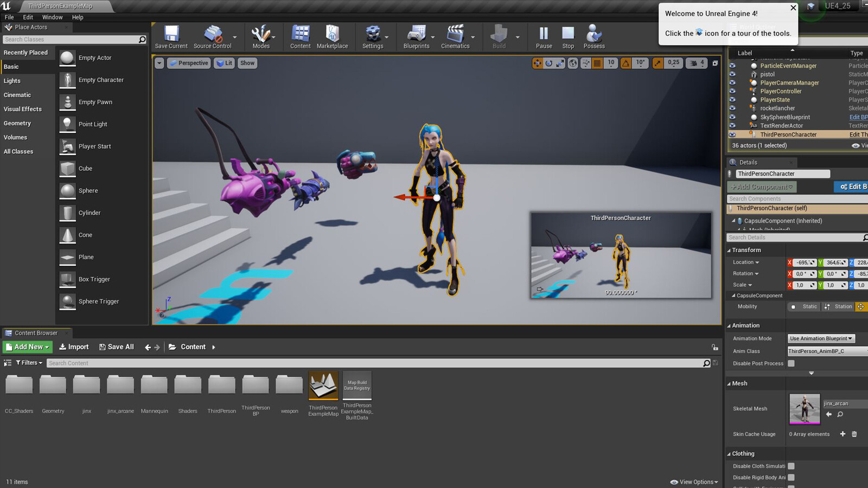
Task: Open the grid snap value 10 dropdown
Action: click(611, 63)
